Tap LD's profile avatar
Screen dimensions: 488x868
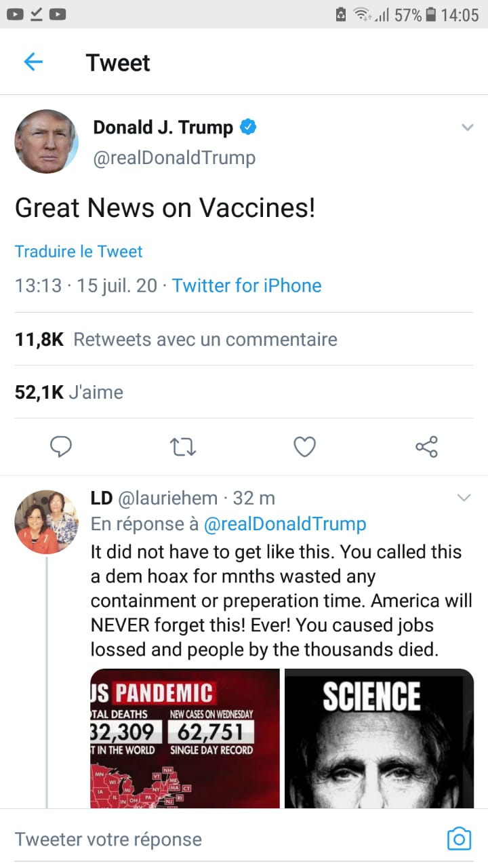tap(46, 521)
